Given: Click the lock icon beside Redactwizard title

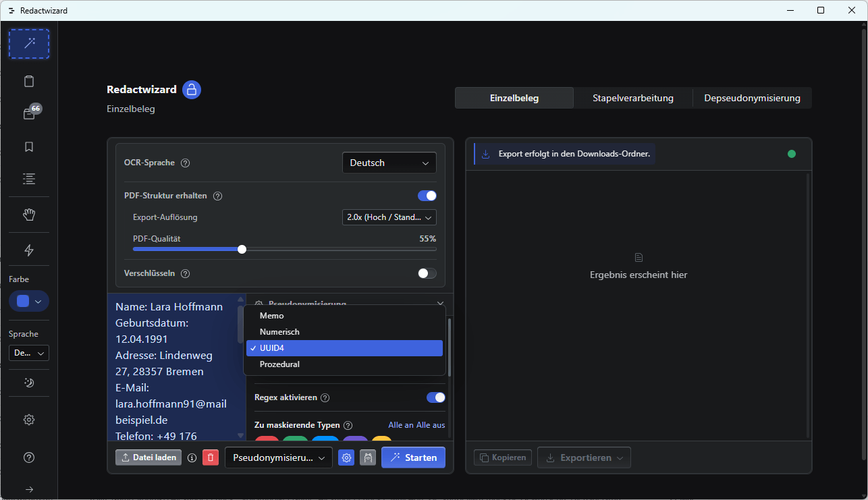Looking at the screenshot, I should [x=192, y=90].
